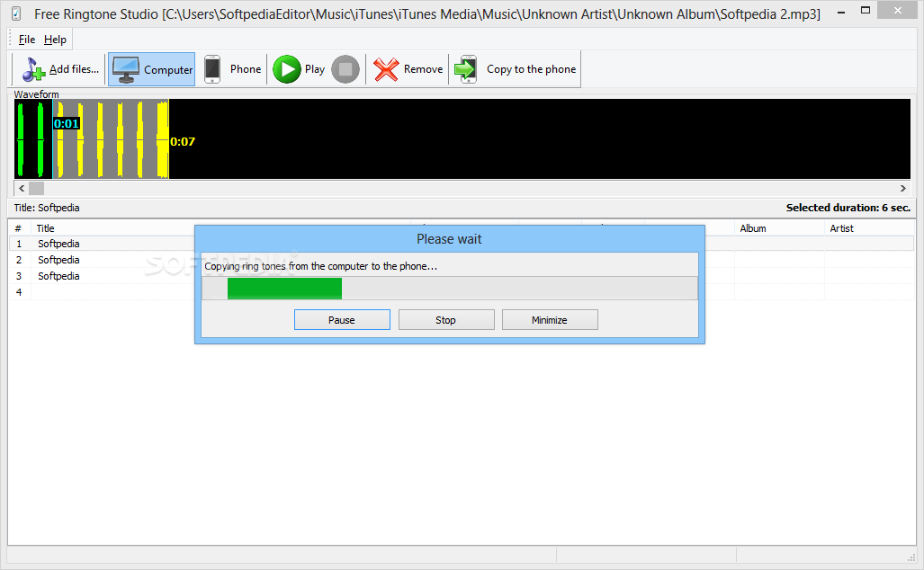Close the Free Ringtone Studio window

[898, 10]
